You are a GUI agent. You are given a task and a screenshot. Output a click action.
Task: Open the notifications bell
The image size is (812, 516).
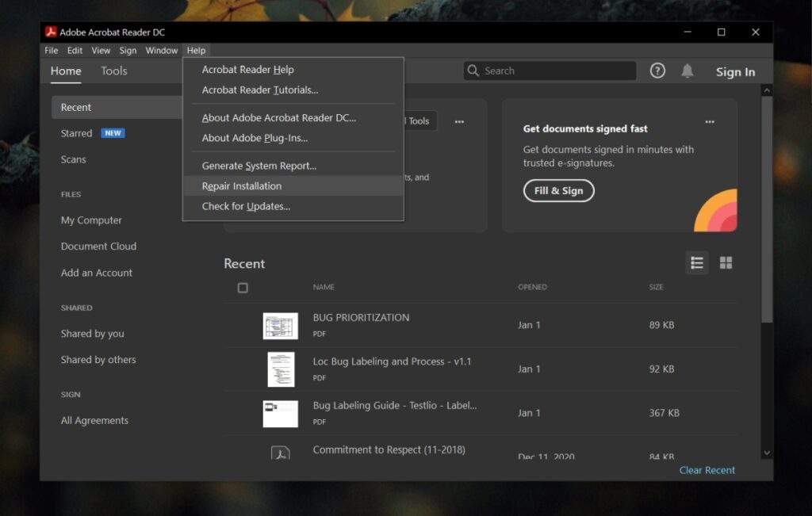pyautogui.click(x=687, y=71)
